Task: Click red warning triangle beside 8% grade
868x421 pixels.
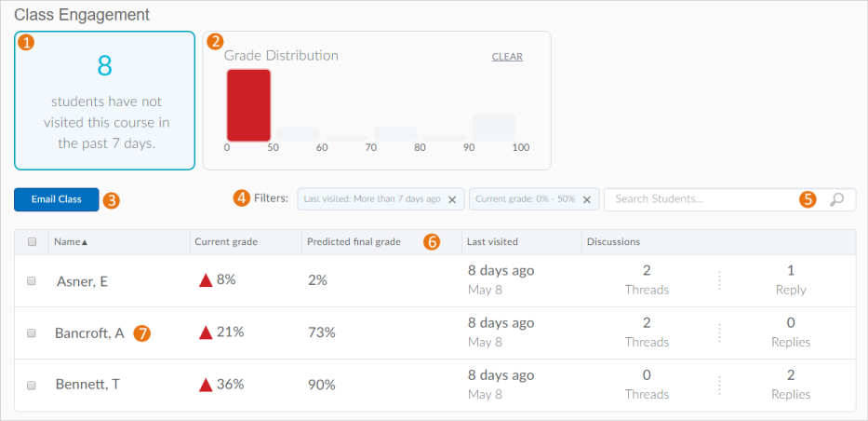Action: [206, 279]
